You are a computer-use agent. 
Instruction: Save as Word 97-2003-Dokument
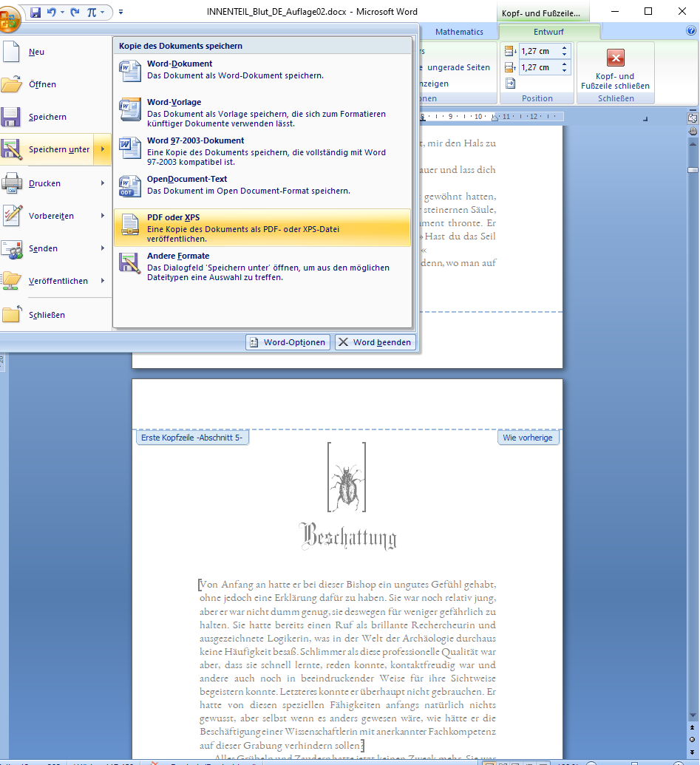[x=262, y=151]
